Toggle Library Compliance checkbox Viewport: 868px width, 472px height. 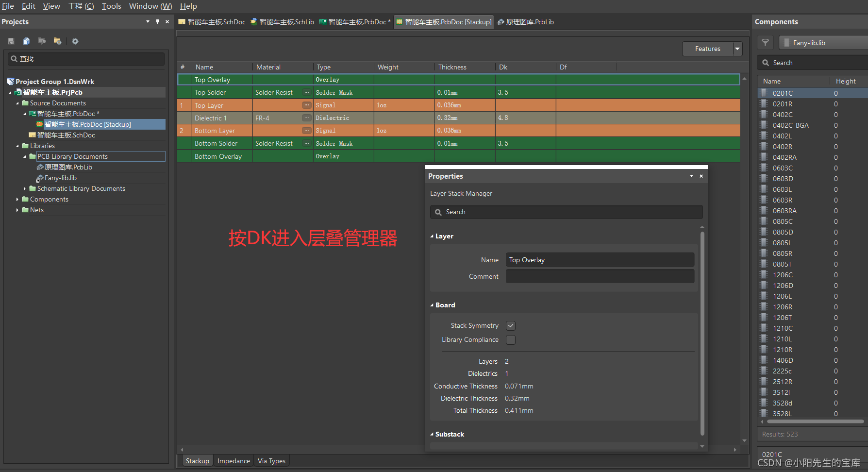click(511, 340)
